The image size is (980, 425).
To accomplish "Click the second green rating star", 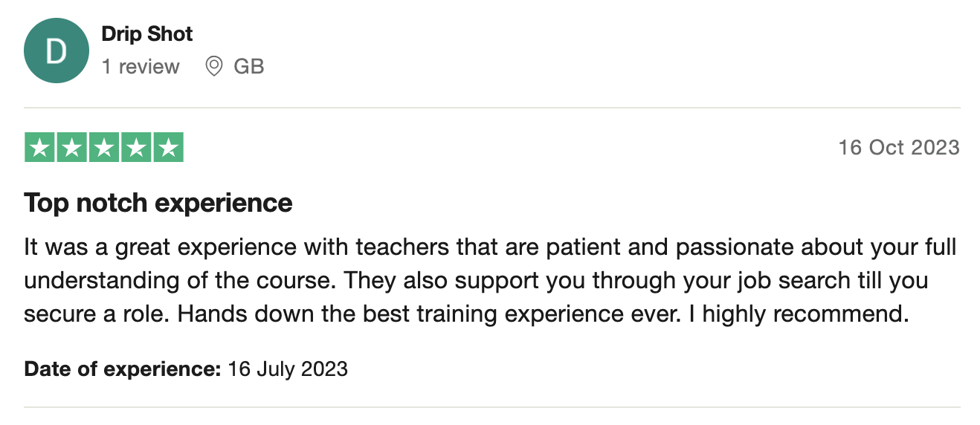I will (x=72, y=147).
